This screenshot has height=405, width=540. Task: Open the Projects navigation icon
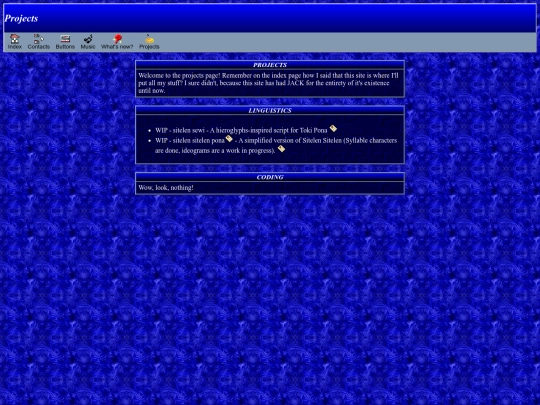tap(149, 39)
